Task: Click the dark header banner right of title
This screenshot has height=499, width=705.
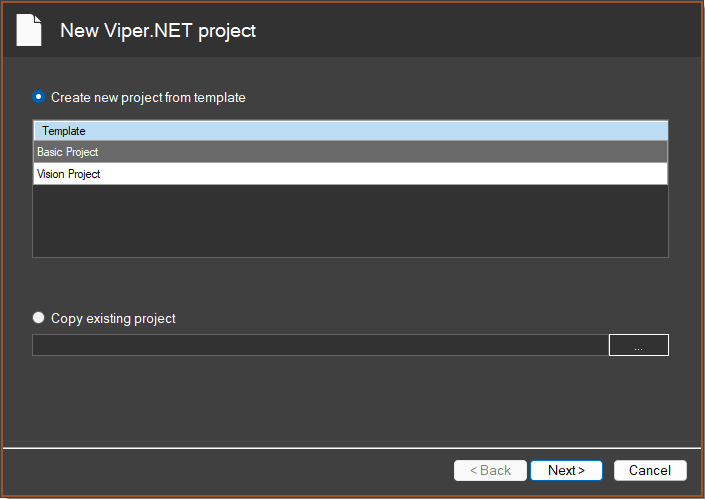Action: click(x=477, y=30)
